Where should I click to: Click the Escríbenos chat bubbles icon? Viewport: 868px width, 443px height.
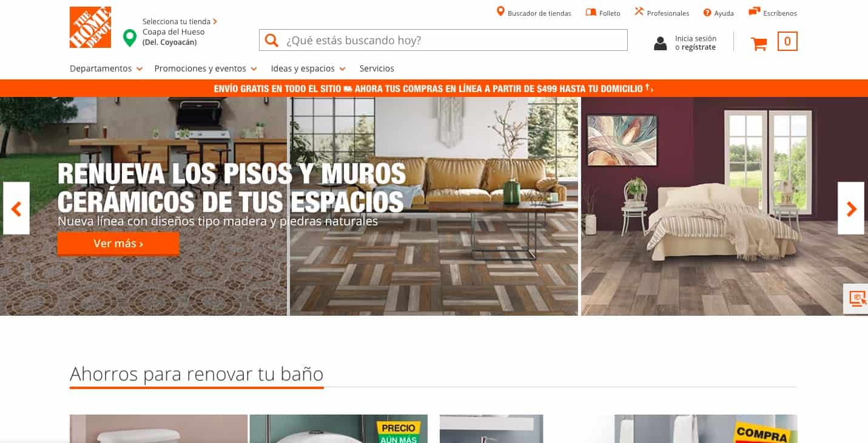(x=755, y=12)
